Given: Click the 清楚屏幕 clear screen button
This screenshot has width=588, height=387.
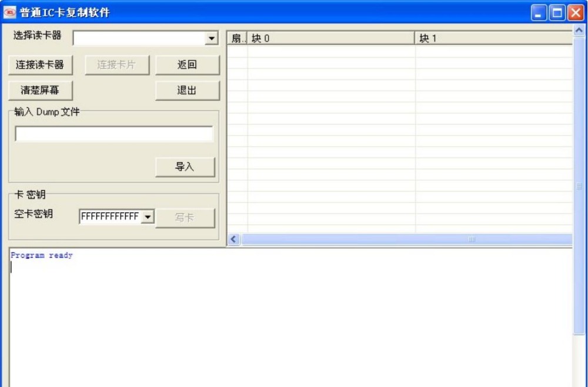Looking at the screenshot, I should [40, 90].
